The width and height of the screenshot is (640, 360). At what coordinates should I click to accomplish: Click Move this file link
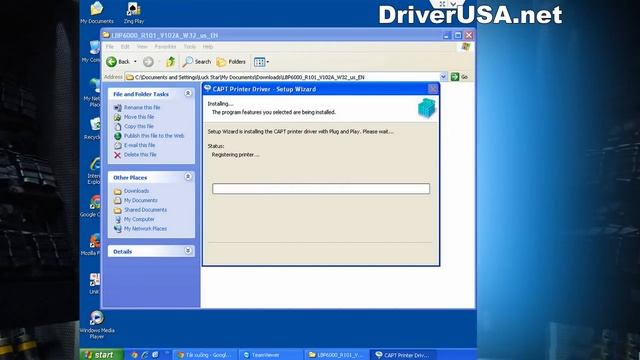click(x=139, y=117)
